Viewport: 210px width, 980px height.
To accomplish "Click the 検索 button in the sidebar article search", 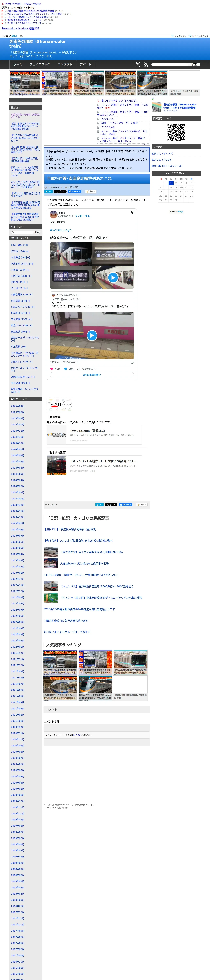I will pyautogui.click(x=37, y=232).
